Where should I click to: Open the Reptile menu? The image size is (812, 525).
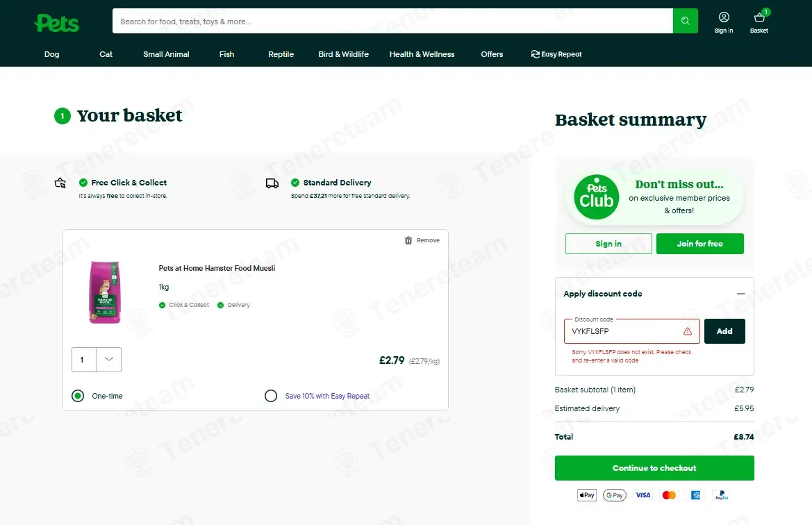pyautogui.click(x=281, y=54)
